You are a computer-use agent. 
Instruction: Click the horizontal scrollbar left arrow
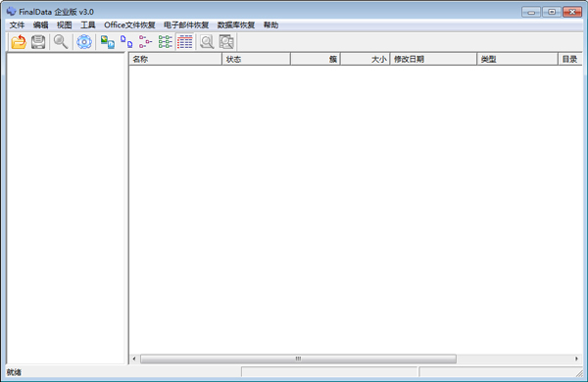click(x=134, y=358)
